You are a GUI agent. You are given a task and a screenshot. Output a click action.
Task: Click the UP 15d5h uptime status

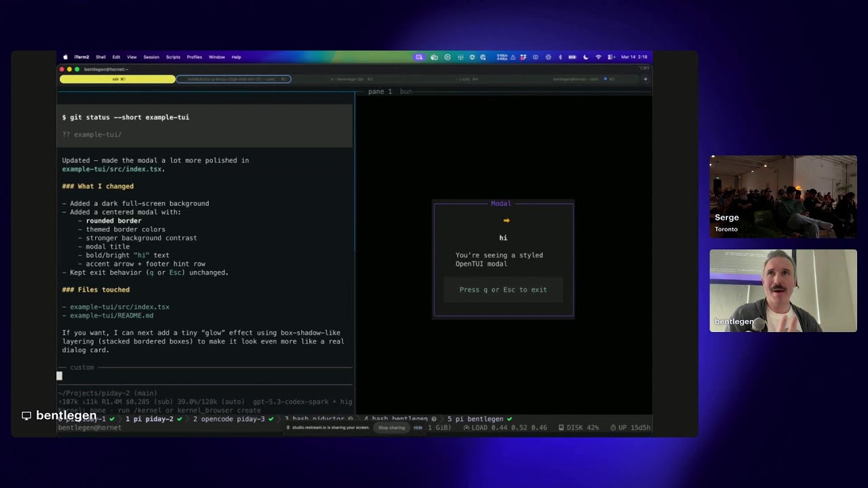631,428
